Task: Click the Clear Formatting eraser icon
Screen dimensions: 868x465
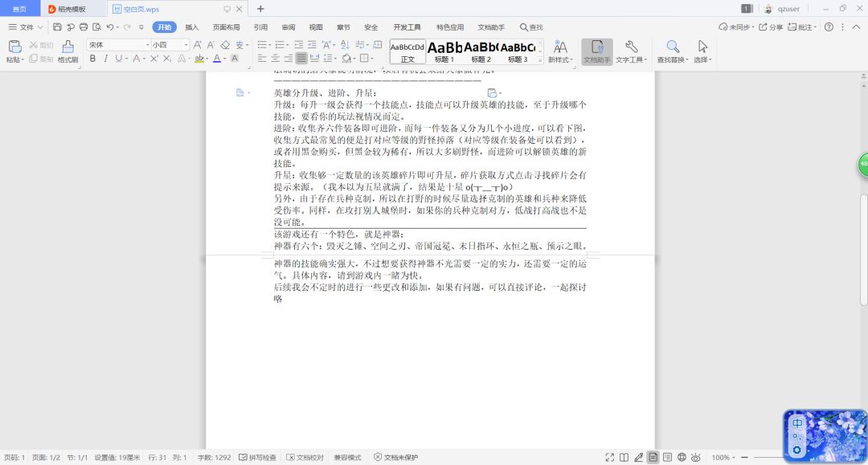Action: click(x=226, y=45)
